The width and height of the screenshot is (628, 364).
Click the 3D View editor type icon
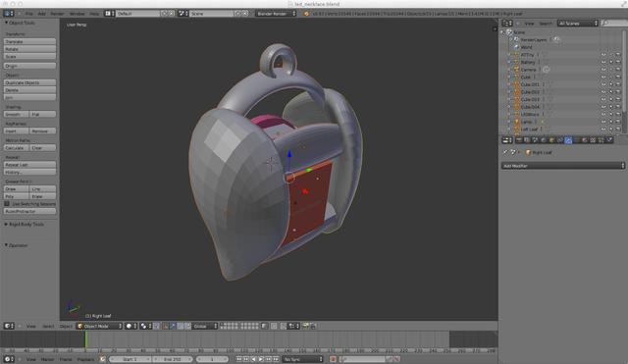pyautogui.click(x=9, y=327)
